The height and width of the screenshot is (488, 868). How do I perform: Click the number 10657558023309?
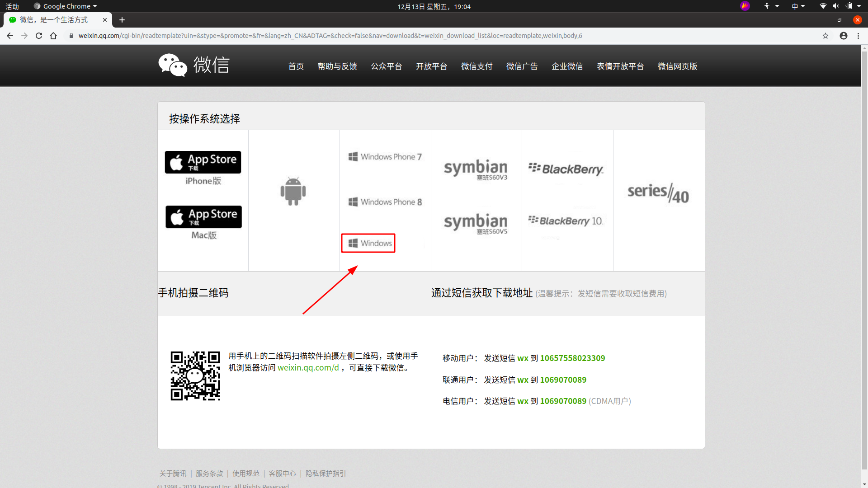(x=572, y=358)
